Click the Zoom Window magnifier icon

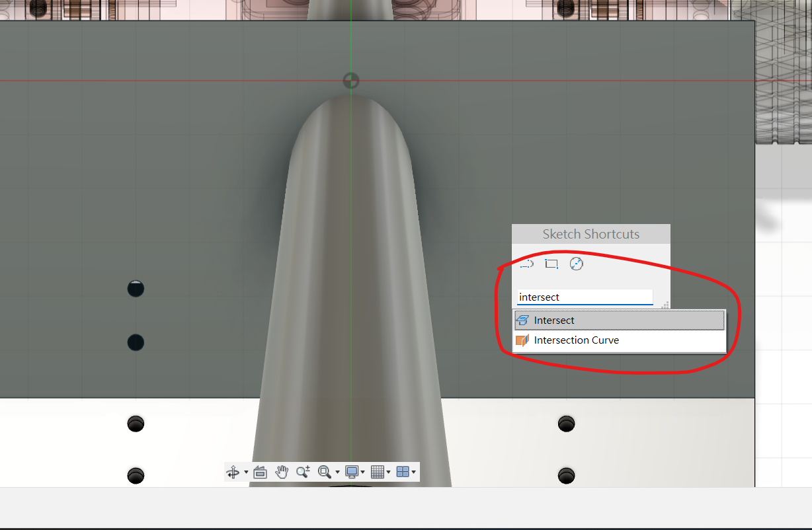324,472
